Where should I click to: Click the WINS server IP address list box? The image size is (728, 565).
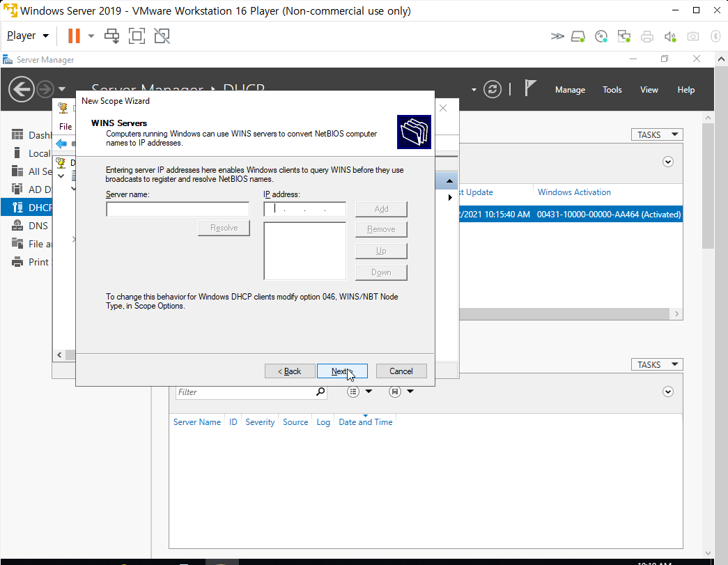pos(304,251)
